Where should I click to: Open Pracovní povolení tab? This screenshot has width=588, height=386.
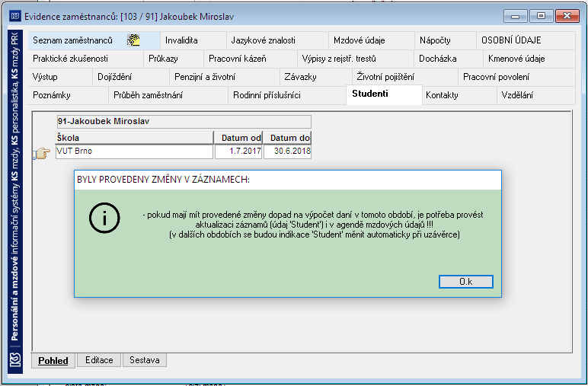point(516,77)
